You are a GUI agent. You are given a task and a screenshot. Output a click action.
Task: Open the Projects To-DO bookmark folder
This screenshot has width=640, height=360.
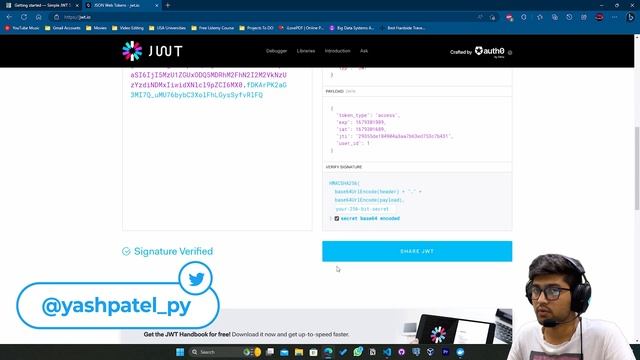pos(256,28)
